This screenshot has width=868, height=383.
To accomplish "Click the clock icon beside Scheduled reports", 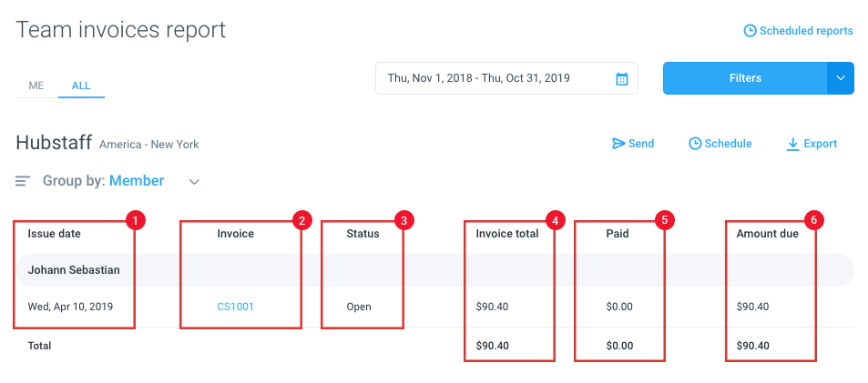I will (x=750, y=30).
